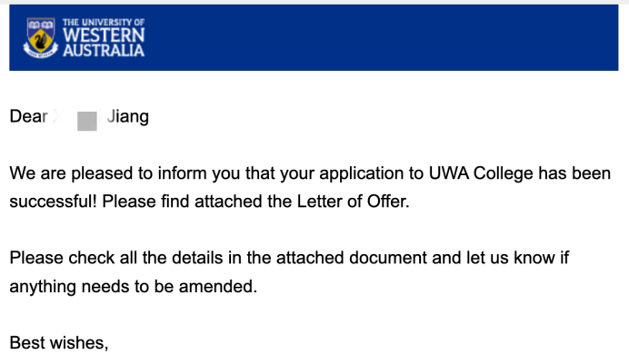Click the gray redaction square in greeting
This screenshot has height=364, width=629.
tap(87, 122)
